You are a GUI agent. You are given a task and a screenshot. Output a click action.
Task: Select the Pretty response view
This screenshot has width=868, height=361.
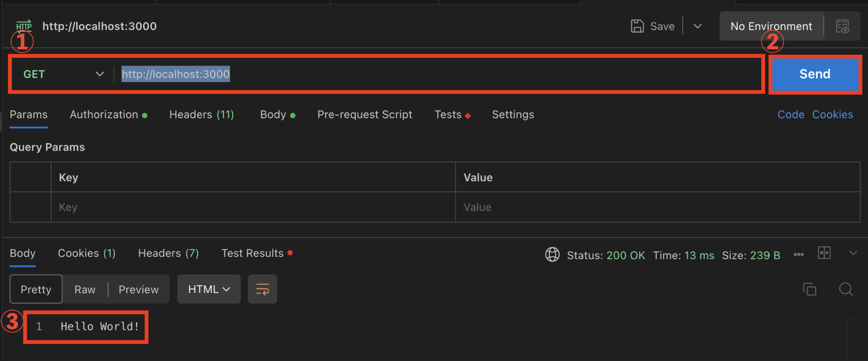pos(36,289)
